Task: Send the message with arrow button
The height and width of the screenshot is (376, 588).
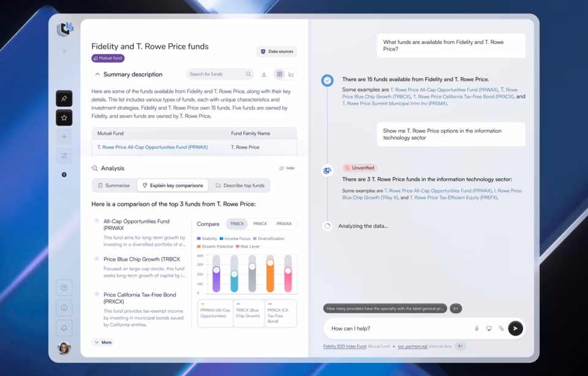Action: tap(516, 328)
